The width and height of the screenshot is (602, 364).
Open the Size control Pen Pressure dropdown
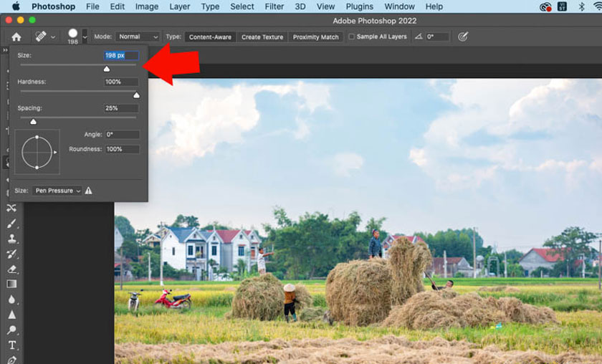coord(57,191)
